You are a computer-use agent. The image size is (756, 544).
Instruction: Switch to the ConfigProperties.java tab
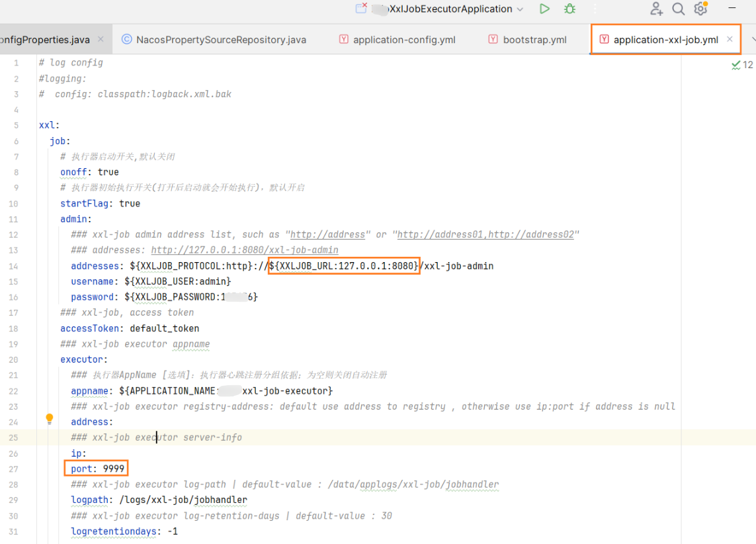coord(45,40)
